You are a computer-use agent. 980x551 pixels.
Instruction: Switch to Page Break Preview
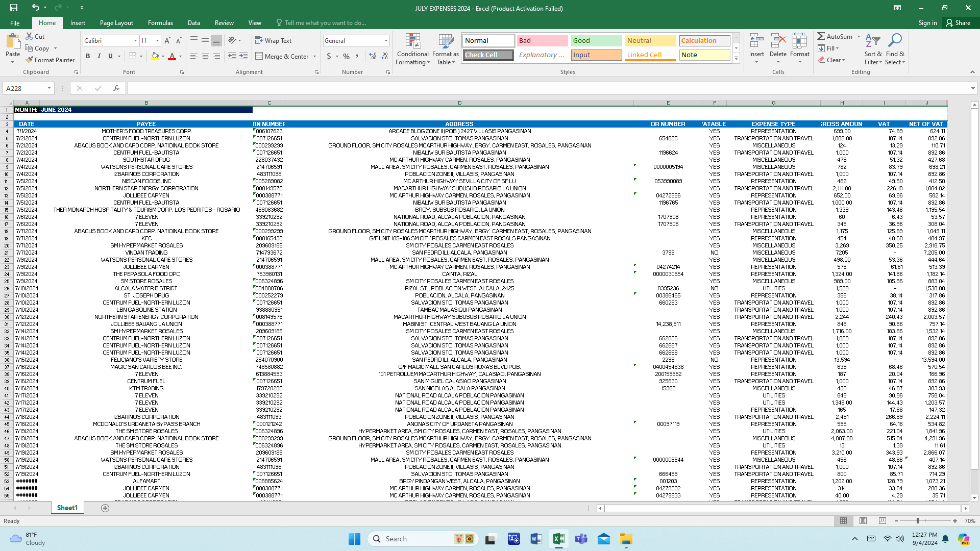point(883,521)
